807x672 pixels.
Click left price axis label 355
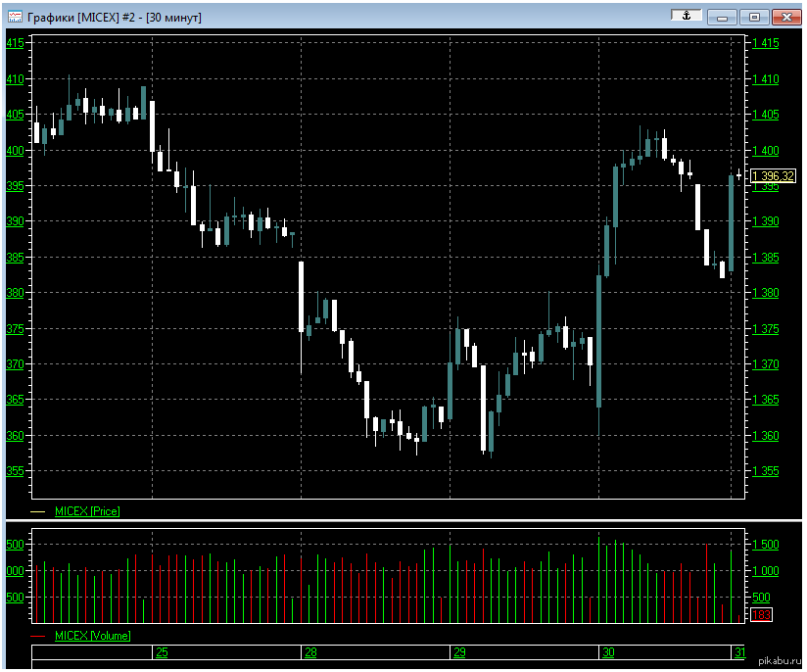click(x=15, y=471)
